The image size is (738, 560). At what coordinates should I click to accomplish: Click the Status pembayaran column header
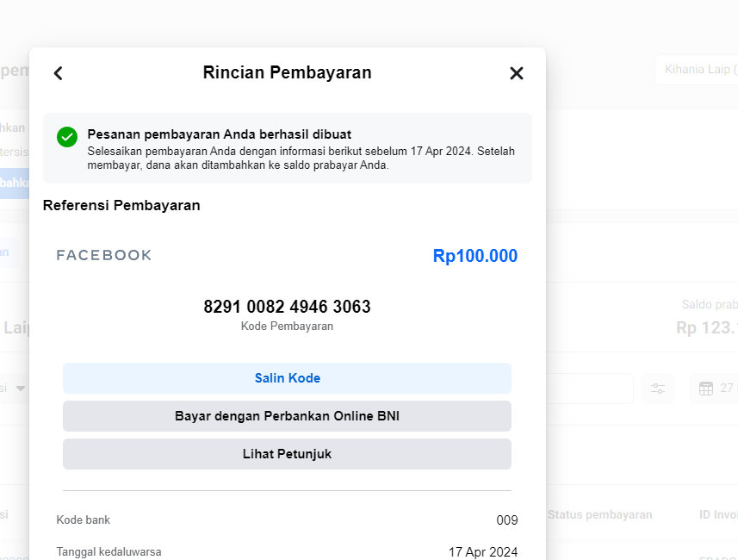[x=599, y=515]
